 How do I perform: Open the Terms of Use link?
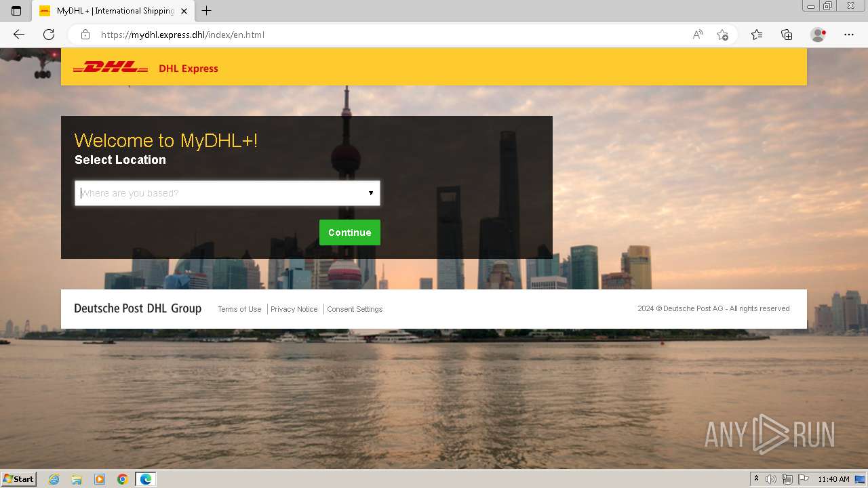(x=239, y=309)
